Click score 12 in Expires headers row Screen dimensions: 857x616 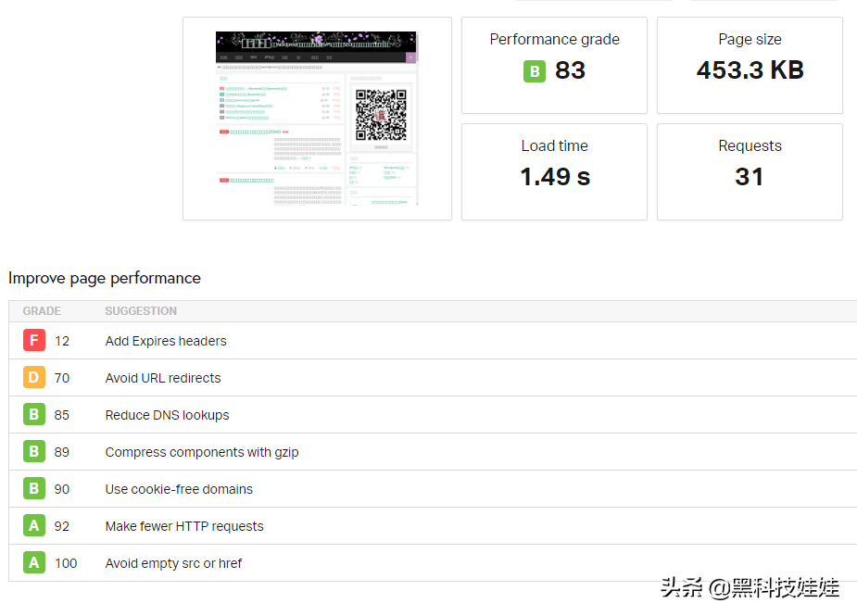click(62, 341)
